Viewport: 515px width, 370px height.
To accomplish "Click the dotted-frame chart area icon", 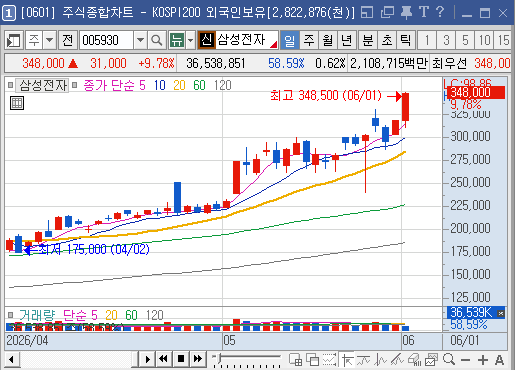I will 329,360.
